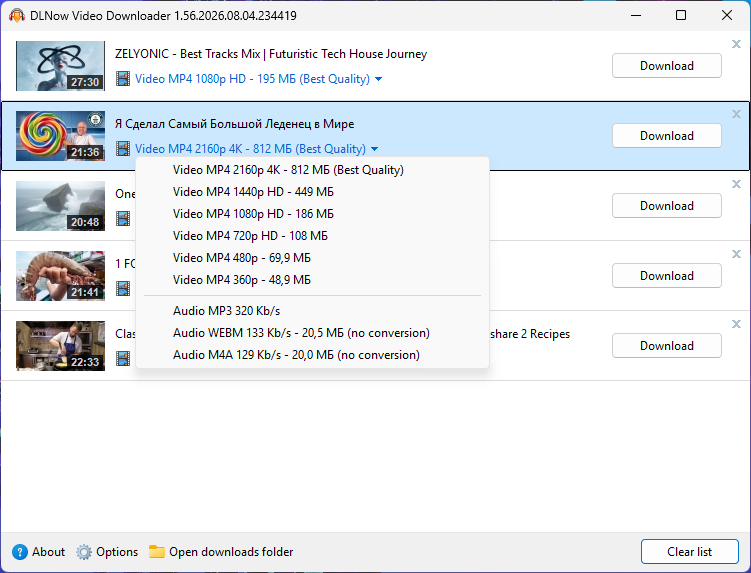Click the shrimp 21:41 thumbnail
This screenshot has height=573, width=751.
click(60, 275)
